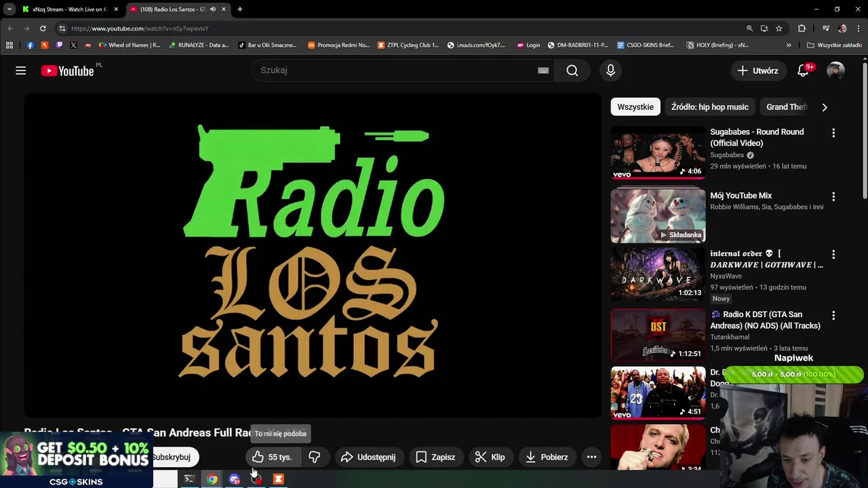The height and width of the screenshot is (488, 868).
Task: Click the Zapisz save button
Action: tap(435, 457)
